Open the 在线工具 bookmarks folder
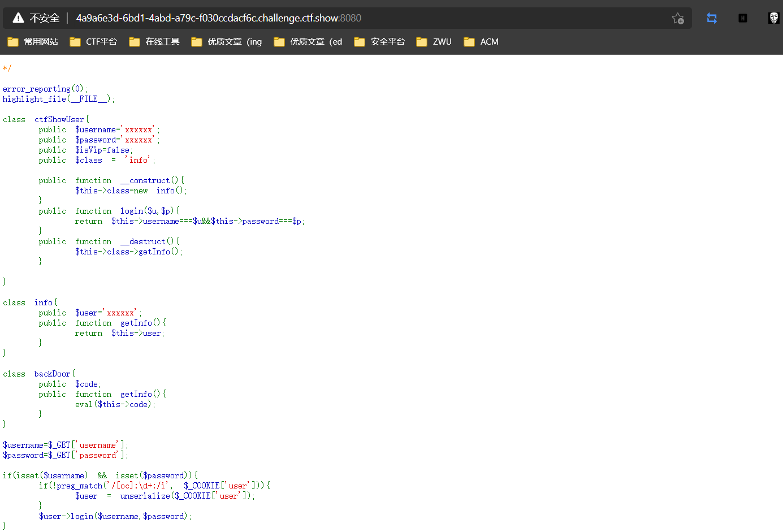The width and height of the screenshot is (783, 532). tap(154, 42)
